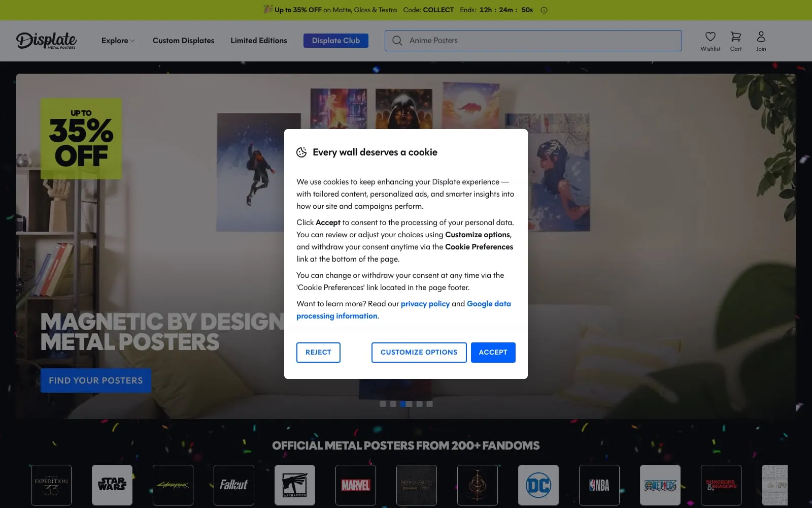Open the Elden Ring emblem tile

478,485
